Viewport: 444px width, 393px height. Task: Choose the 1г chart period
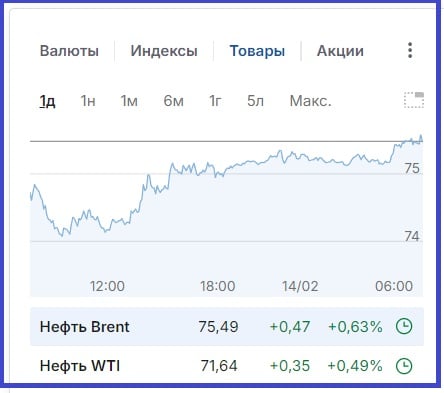(x=215, y=101)
